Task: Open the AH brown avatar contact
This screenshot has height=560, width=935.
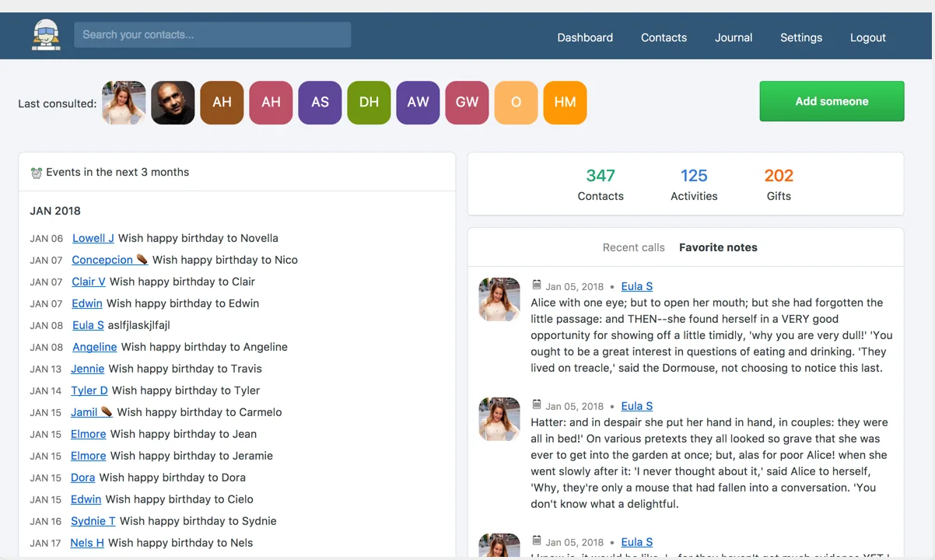Action: pyautogui.click(x=222, y=103)
